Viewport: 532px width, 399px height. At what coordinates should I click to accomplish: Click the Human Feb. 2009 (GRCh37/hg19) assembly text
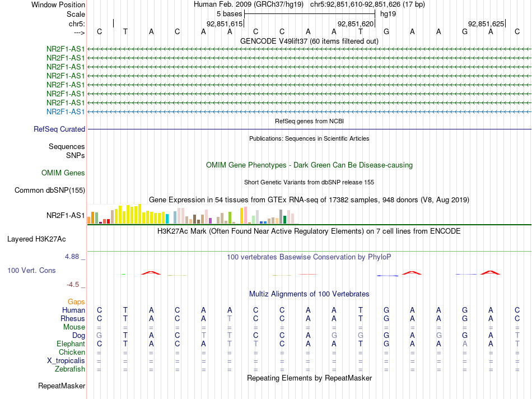click(x=248, y=4)
